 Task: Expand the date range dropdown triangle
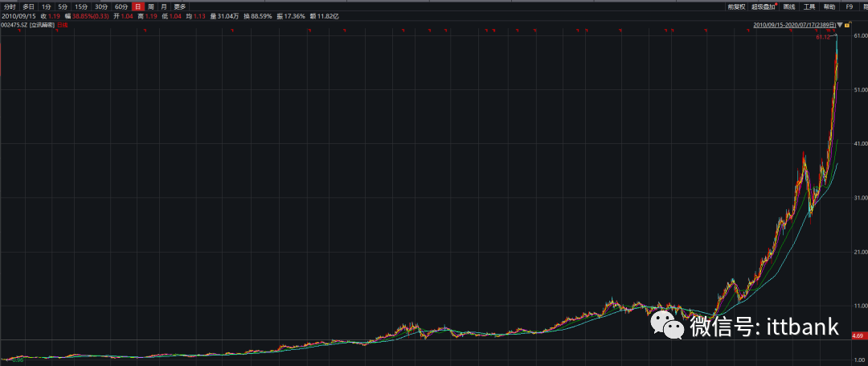[x=839, y=25]
